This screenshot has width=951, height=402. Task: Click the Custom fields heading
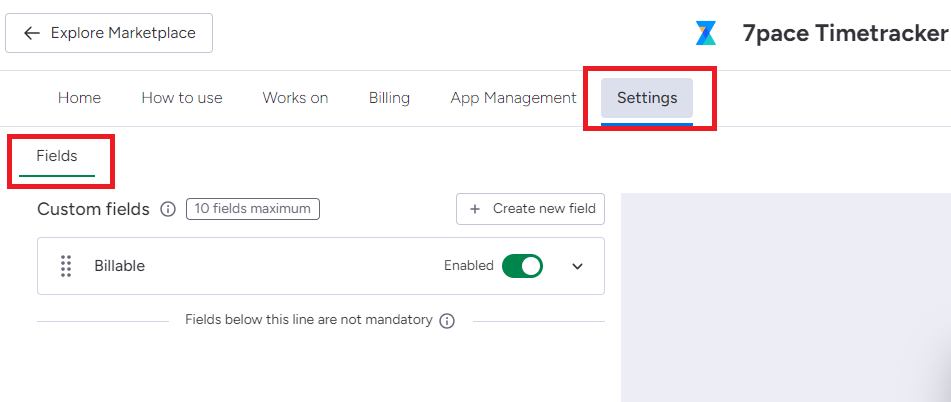93,209
